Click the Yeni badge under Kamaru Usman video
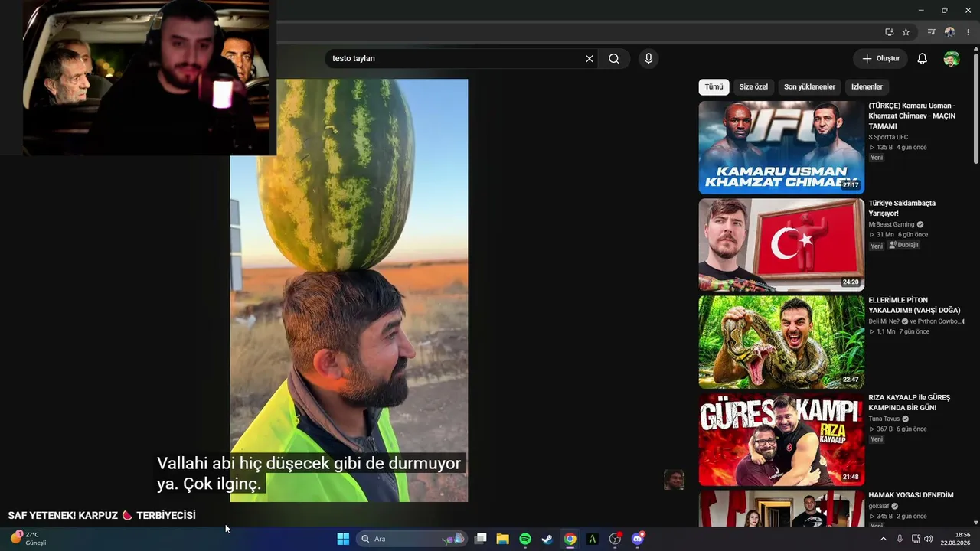Viewport: 980px width, 551px height. (877, 158)
